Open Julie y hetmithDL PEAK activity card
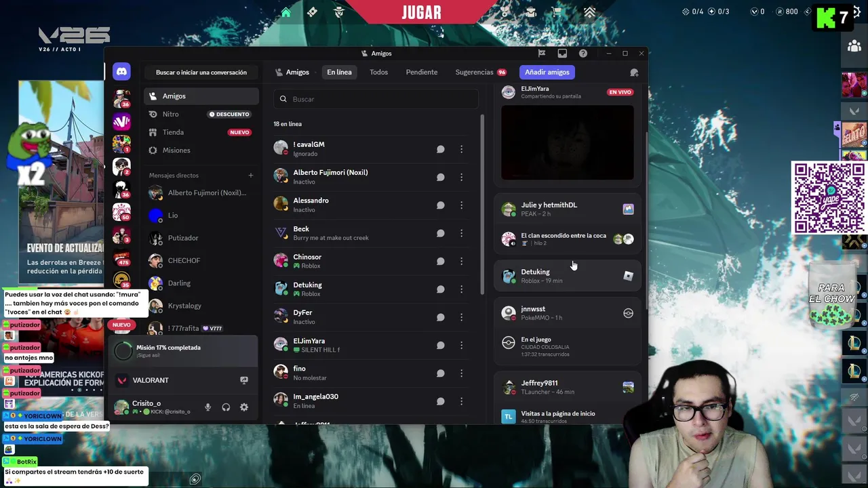This screenshot has width=868, height=488. click(568, 209)
